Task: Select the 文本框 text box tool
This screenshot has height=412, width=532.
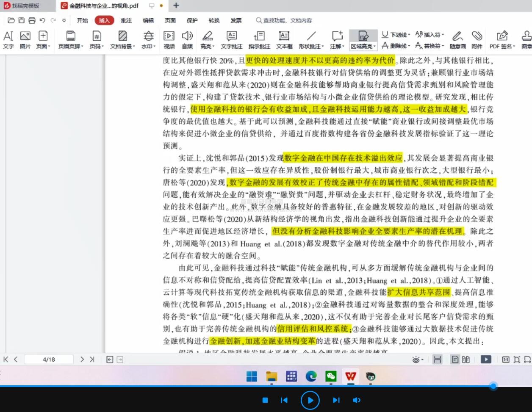Action: pyautogui.click(x=284, y=40)
